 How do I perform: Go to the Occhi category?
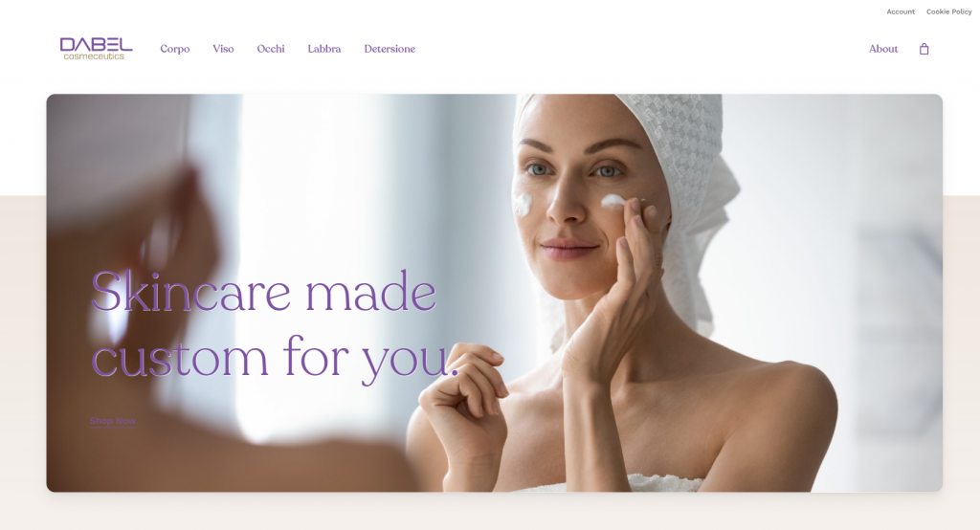[x=271, y=49]
